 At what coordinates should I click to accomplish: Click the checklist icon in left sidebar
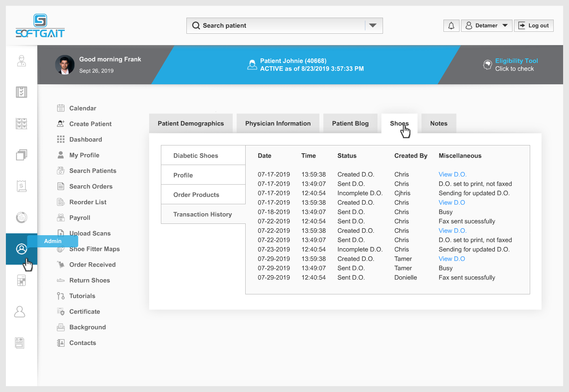[22, 92]
